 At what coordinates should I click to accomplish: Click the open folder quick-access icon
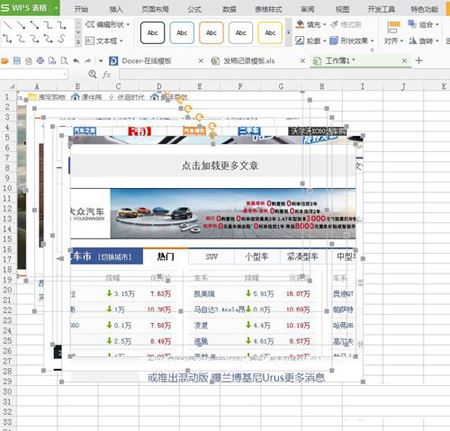click(5, 61)
